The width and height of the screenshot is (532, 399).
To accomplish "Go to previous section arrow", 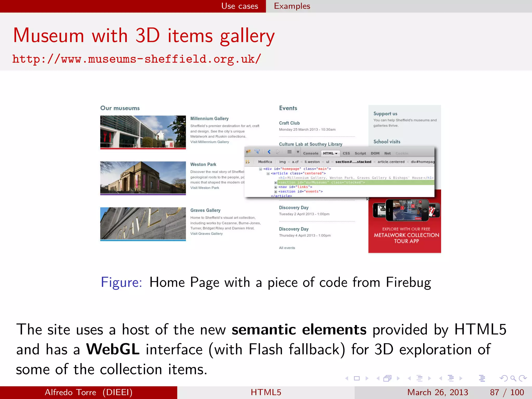I will pos(441,378).
